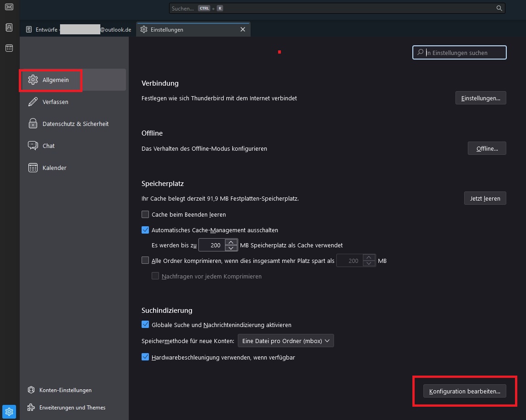This screenshot has width=526, height=420.
Task: Click the magnifier in settings search
Action: (420, 52)
